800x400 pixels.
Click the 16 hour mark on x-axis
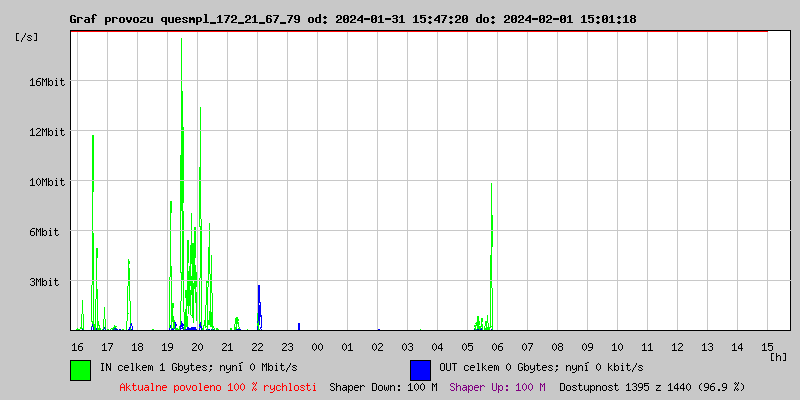tap(77, 346)
